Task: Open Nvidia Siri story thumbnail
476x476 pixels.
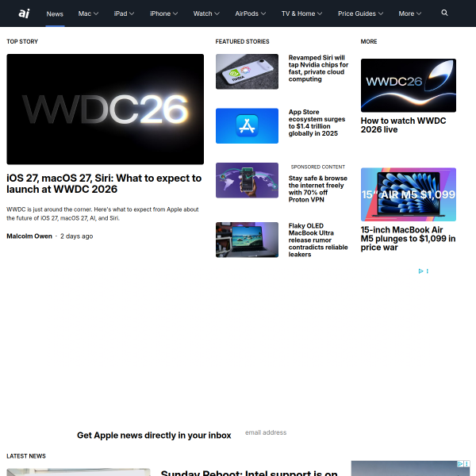Action: point(247,71)
